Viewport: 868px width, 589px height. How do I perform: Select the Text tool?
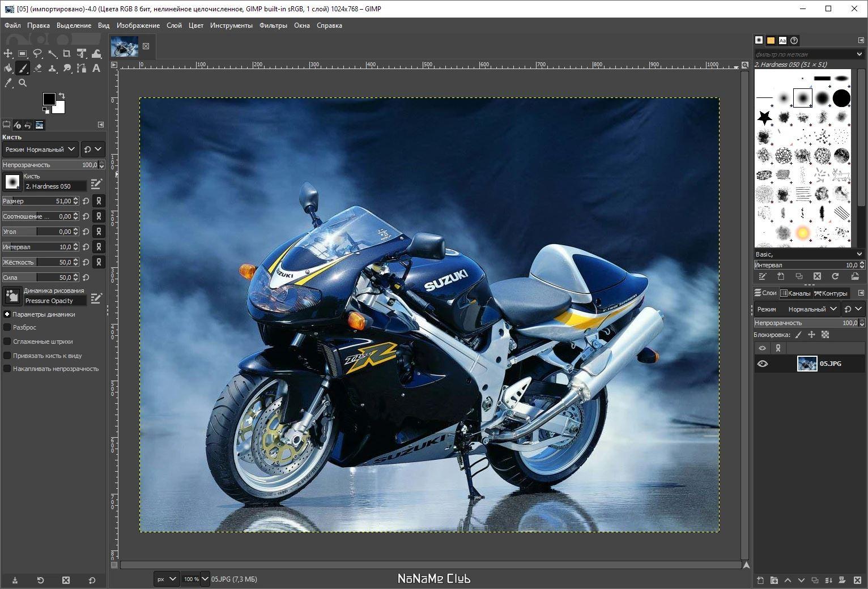pos(96,68)
